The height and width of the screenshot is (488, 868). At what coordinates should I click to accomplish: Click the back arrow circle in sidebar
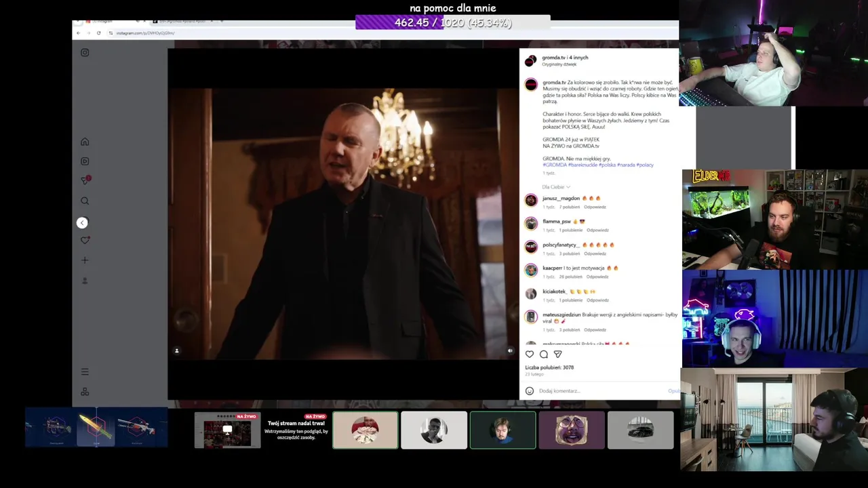point(82,222)
